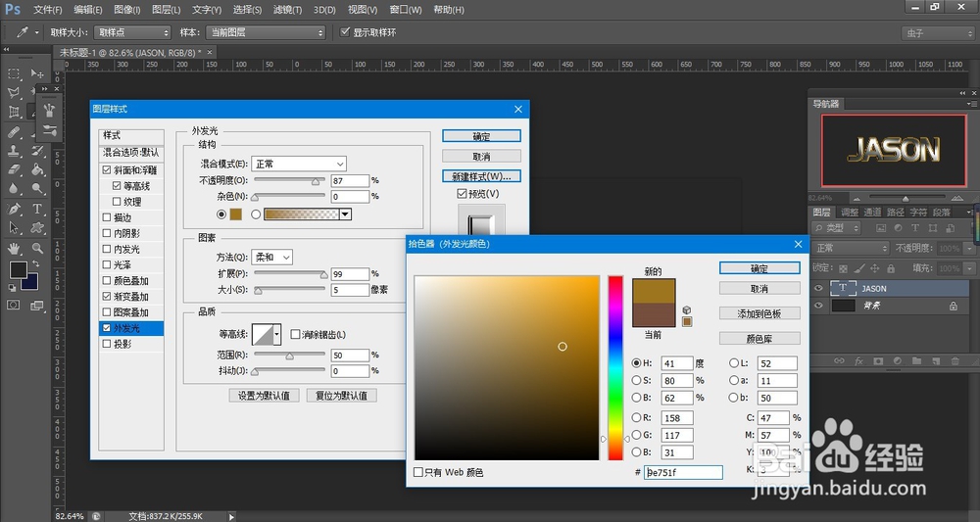This screenshot has width=980, height=522.
Task: Click lock all padlock icon
Action: [891, 268]
